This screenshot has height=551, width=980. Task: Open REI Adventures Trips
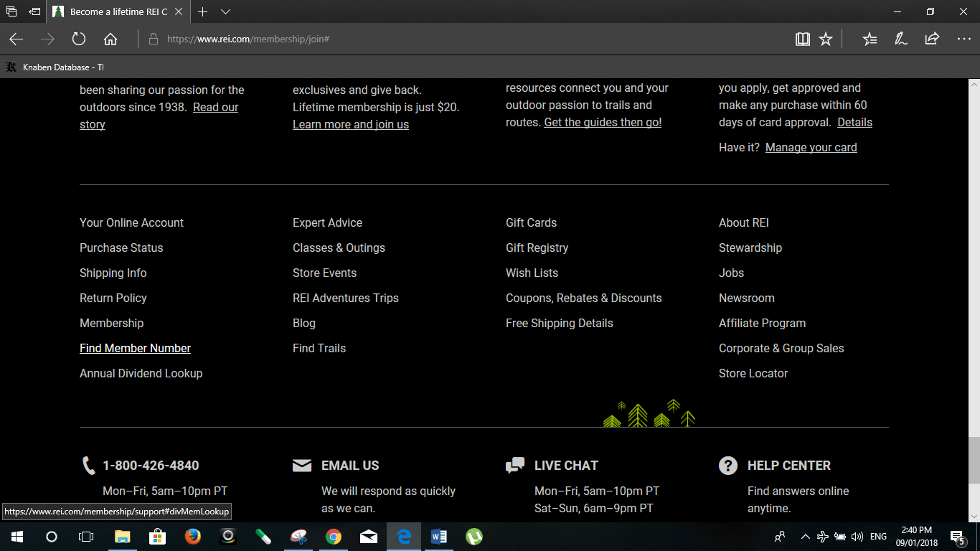345,298
